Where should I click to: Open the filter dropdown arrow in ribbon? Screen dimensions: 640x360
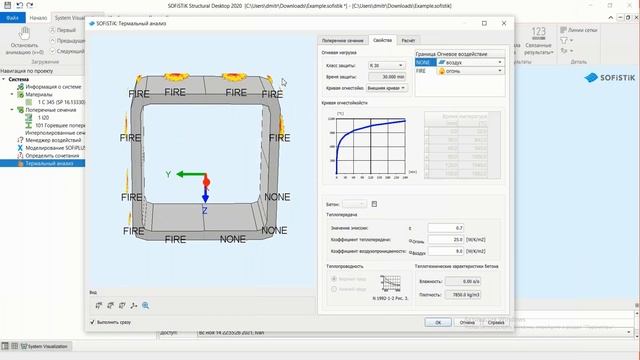pos(571,40)
